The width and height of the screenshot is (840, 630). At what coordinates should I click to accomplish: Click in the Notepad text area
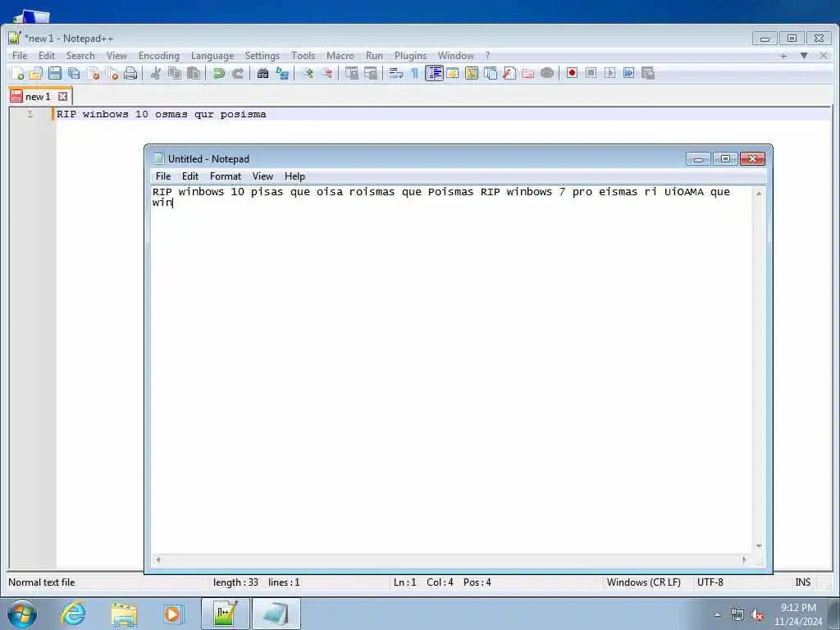point(452,370)
